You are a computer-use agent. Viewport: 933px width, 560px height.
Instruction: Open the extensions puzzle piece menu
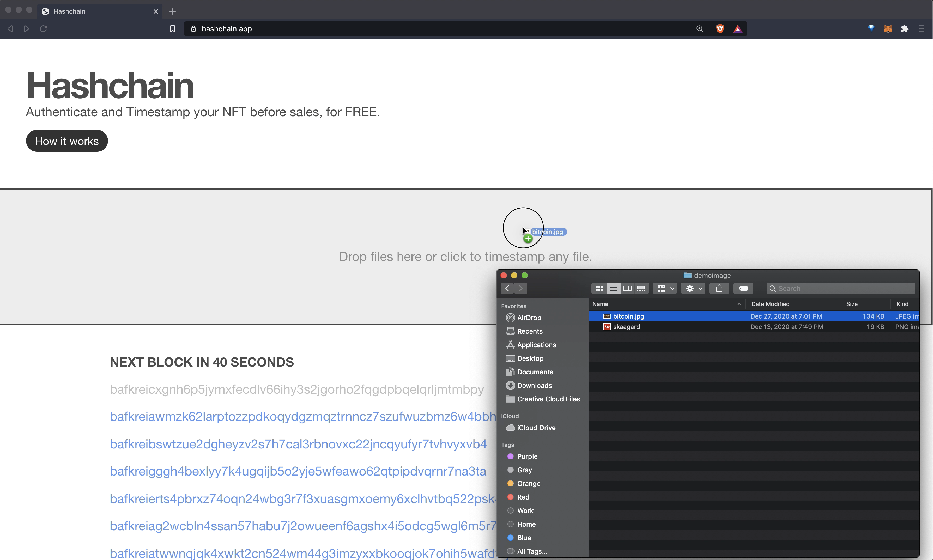905,29
